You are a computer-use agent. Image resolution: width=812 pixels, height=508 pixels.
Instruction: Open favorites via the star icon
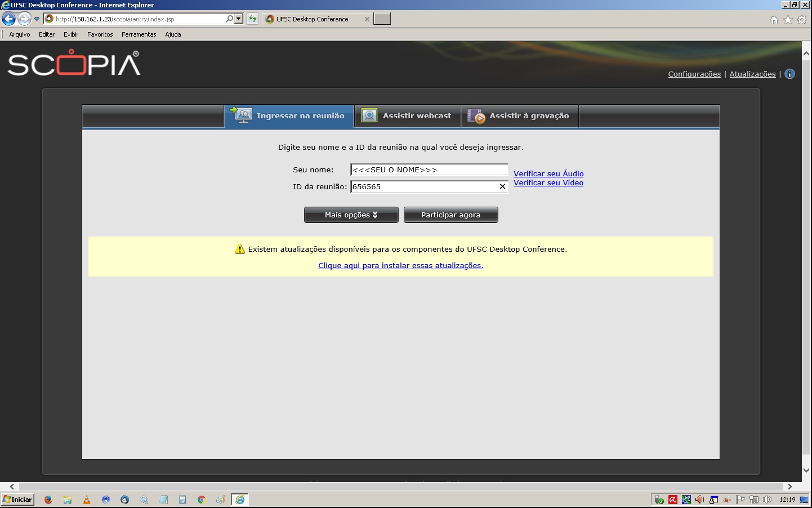(788, 20)
